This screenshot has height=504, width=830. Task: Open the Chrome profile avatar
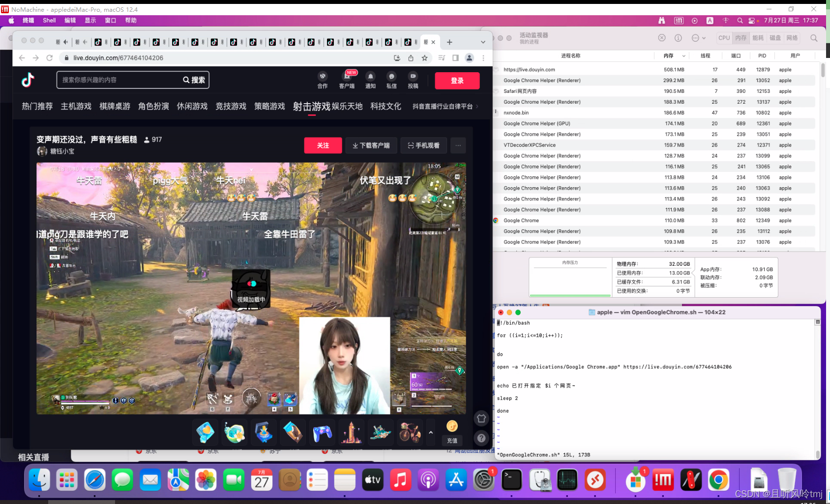click(469, 58)
